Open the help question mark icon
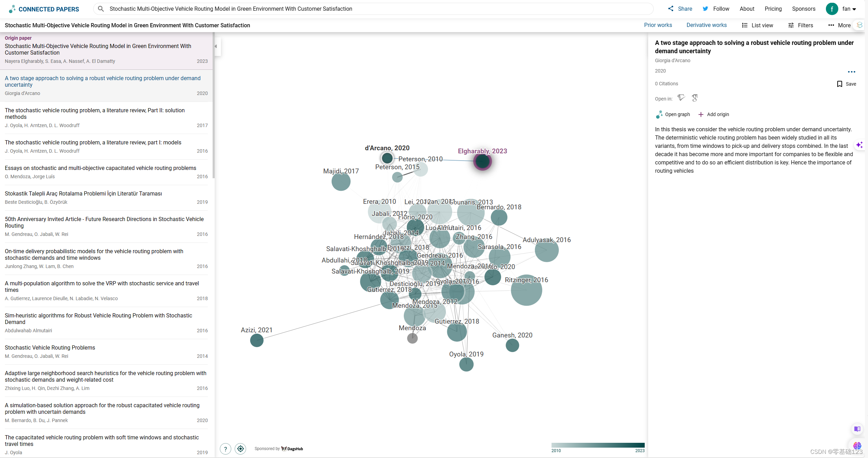The width and height of the screenshot is (868, 458). tap(225, 449)
